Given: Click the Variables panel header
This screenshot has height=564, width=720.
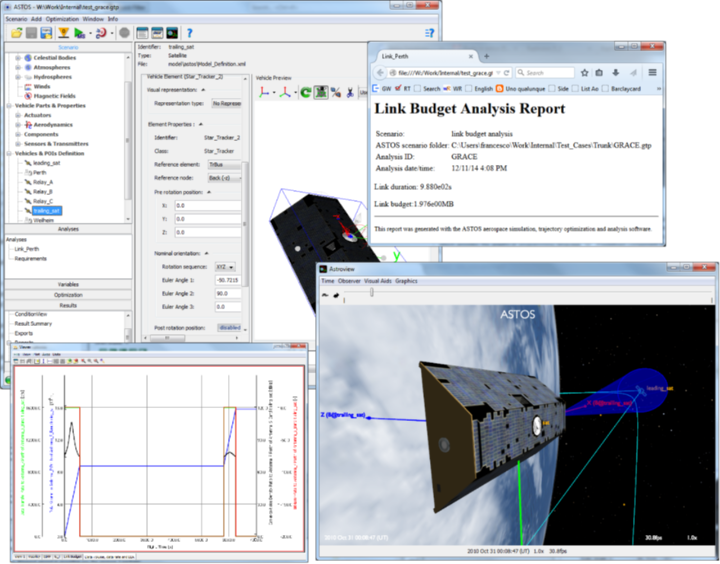Looking at the screenshot, I should point(68,285).
